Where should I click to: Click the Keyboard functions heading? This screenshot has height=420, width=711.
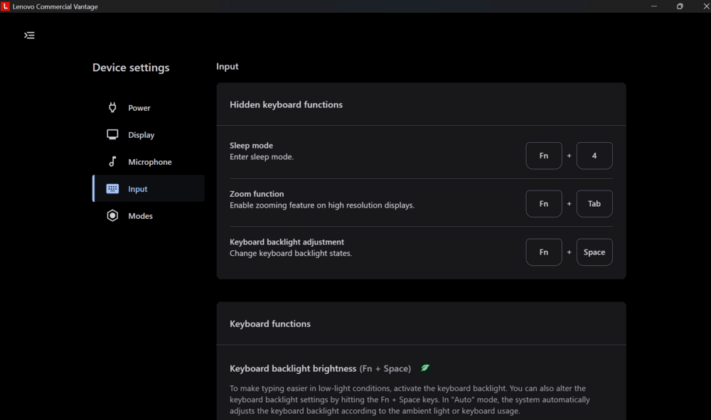tap(270, 324)
